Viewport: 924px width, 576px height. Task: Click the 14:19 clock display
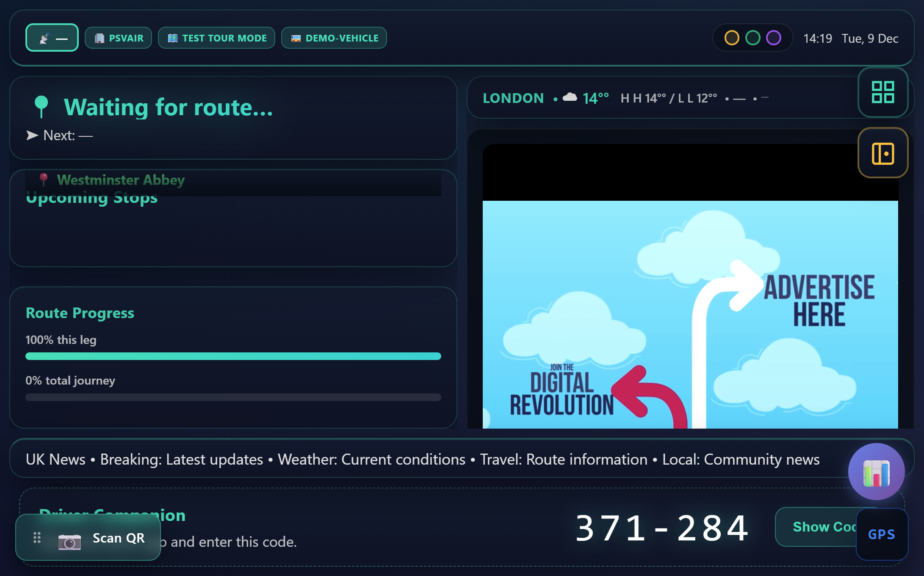(x=818, y=39)
